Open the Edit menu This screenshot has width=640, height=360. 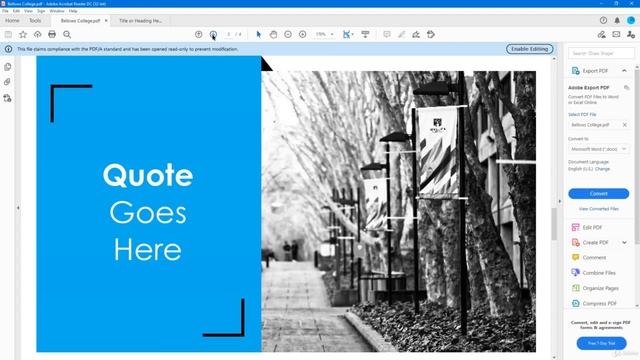(16, 11)
